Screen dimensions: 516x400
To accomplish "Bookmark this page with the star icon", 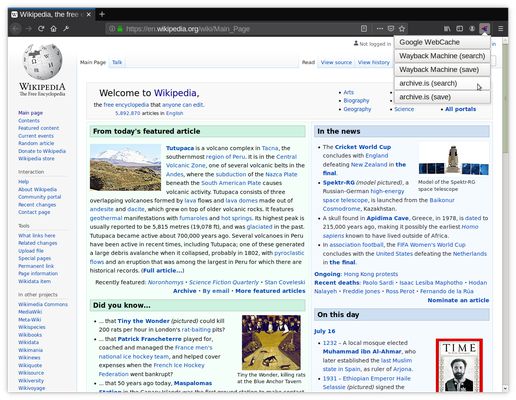I will coord(402,29).
